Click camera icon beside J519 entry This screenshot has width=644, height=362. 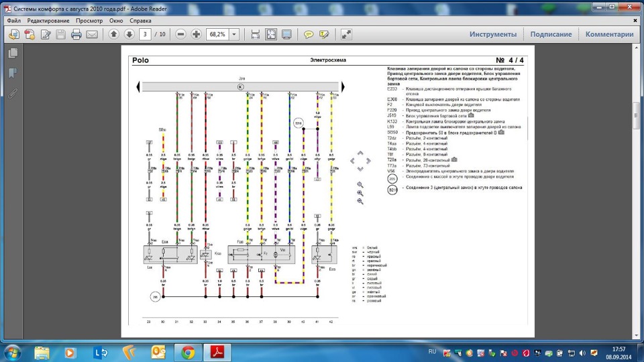pyautogui.click(x=471, y=115)
